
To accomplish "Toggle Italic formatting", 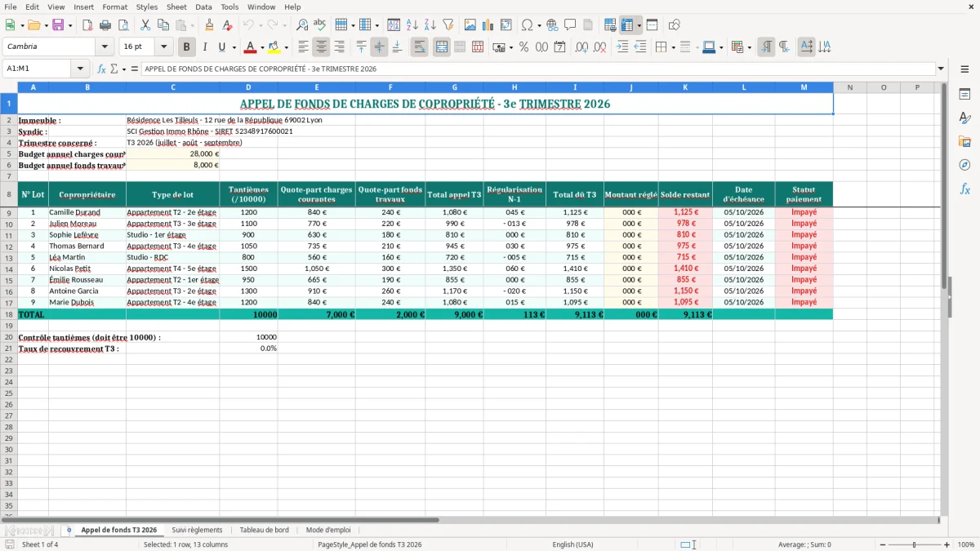I will point(204,47).
